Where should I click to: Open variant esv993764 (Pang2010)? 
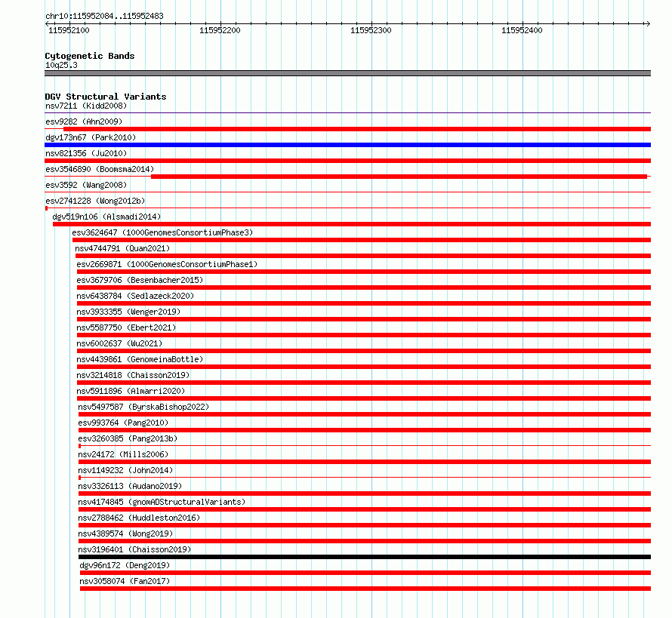tap(123, 423)
